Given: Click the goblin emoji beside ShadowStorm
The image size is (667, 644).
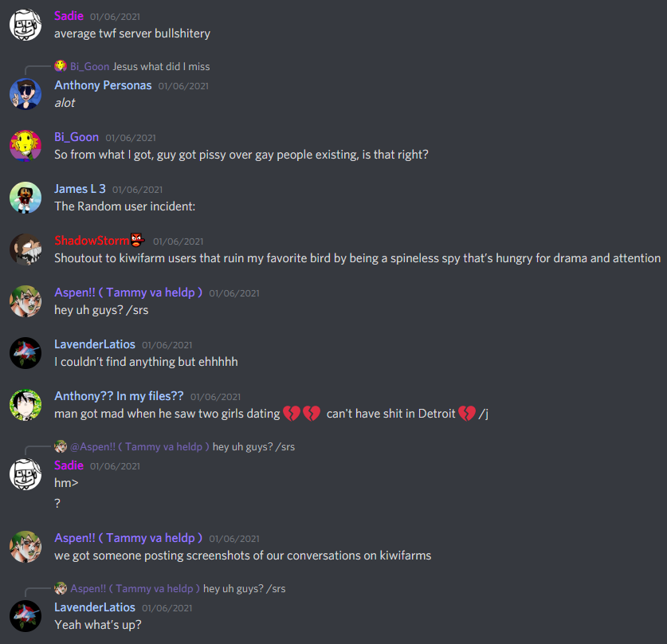Looking at the screenshot, I should [137, 241].
